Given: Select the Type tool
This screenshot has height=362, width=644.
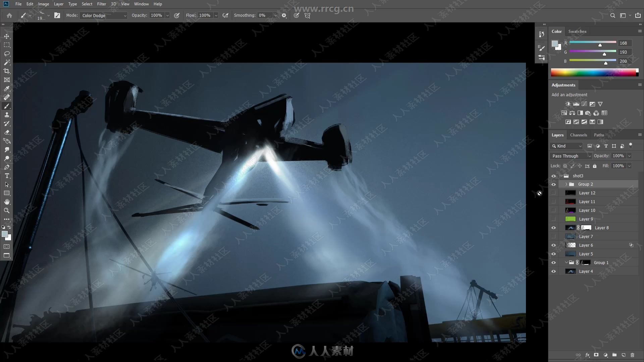Looking at the screenshot, I should (7, 176).
